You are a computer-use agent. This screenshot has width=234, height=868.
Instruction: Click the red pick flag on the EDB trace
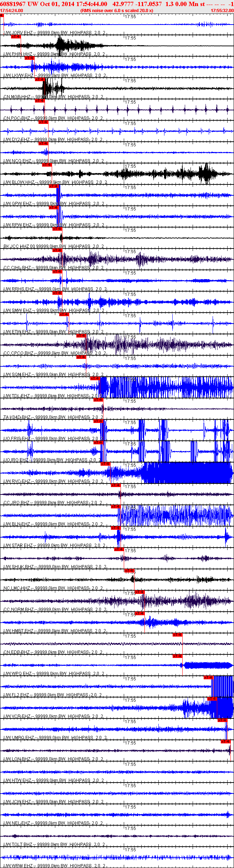point(178,635)
